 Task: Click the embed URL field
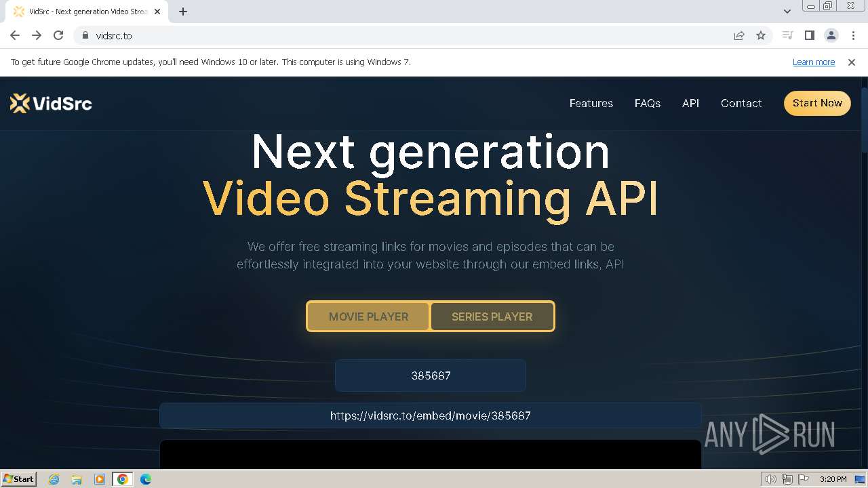(x=431, y=415)
